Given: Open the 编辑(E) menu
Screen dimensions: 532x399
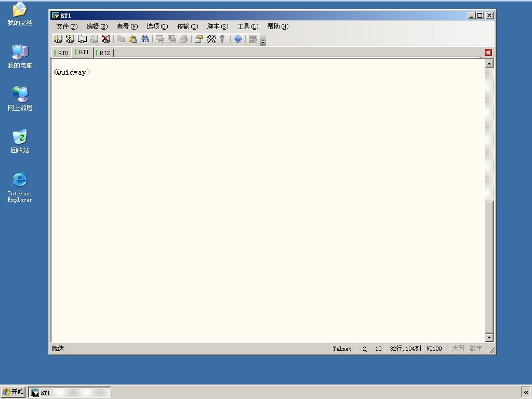Looking at the screenshot, I should point(97,26).
